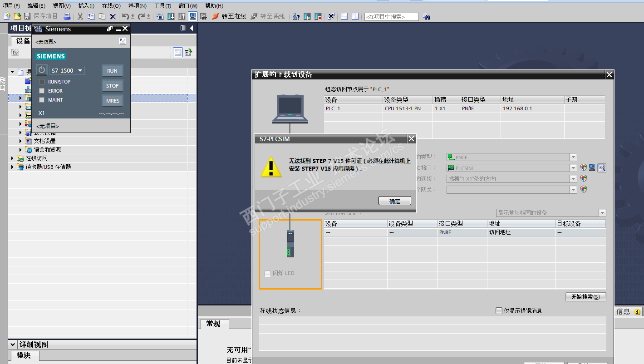Click the RUN button in PLCSIM
Viewport: 644px width, 364px height.
click(113, 71)
